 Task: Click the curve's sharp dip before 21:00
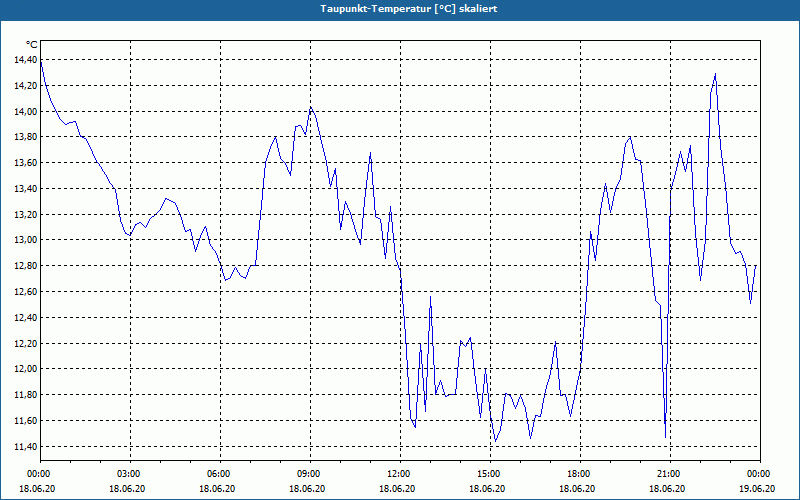[665, 437]
